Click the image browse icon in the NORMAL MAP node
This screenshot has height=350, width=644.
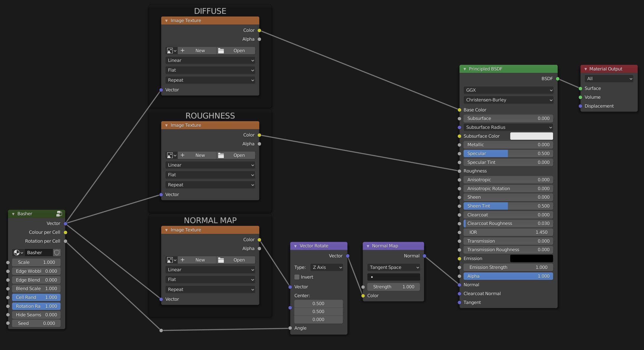pyautogui.click(x=171, y=260)
